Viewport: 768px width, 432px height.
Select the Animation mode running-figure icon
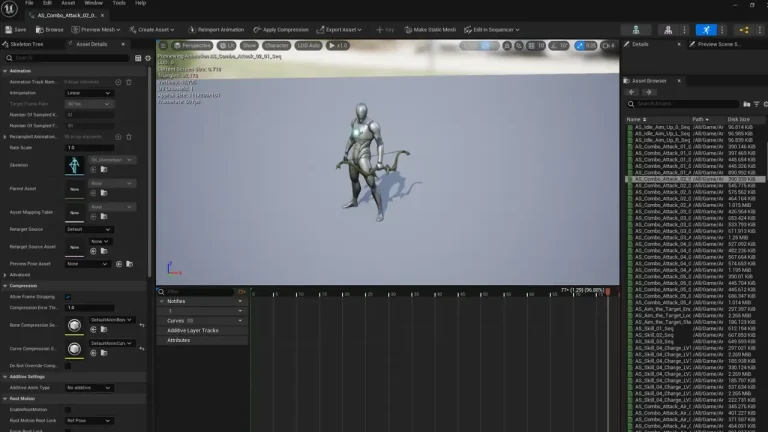[706, 30]
